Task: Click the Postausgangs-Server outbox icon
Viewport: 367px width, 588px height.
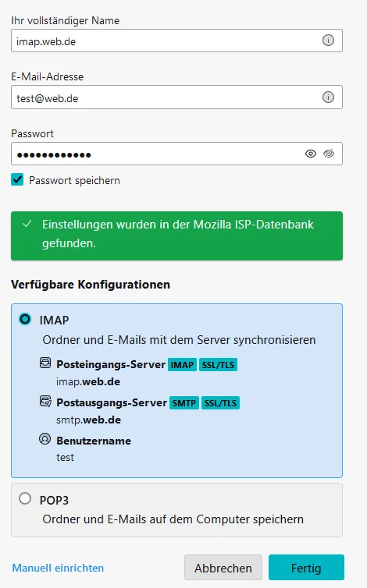Action: pos(45,402)
